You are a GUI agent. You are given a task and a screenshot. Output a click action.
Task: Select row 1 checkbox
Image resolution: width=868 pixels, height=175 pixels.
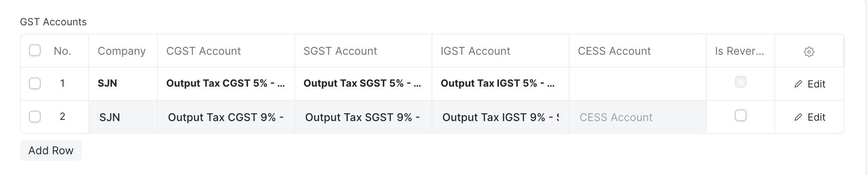35,83
